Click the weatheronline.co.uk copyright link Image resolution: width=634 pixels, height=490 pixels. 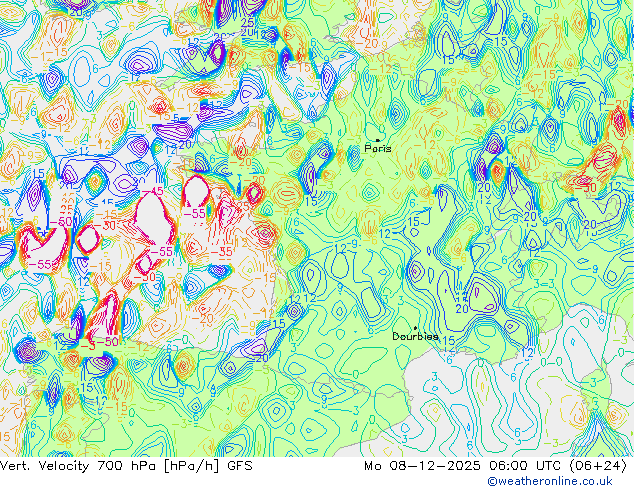[550, 481]
